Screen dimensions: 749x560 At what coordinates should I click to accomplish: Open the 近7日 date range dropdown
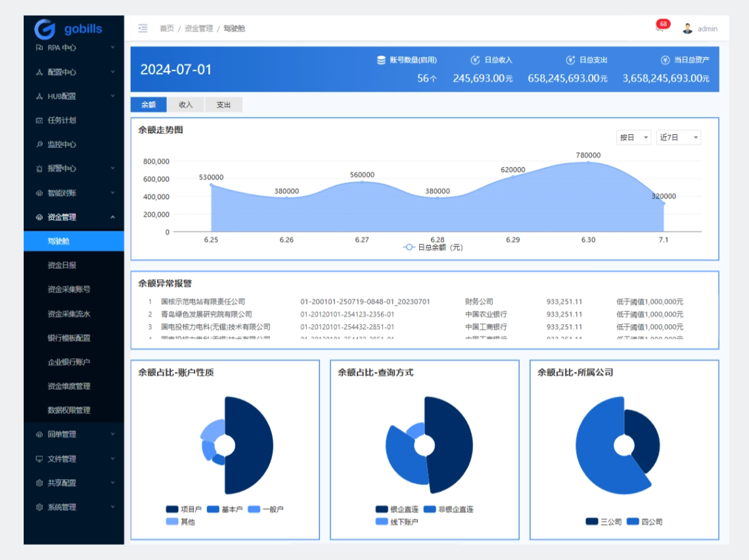click(x=679, y=137)
